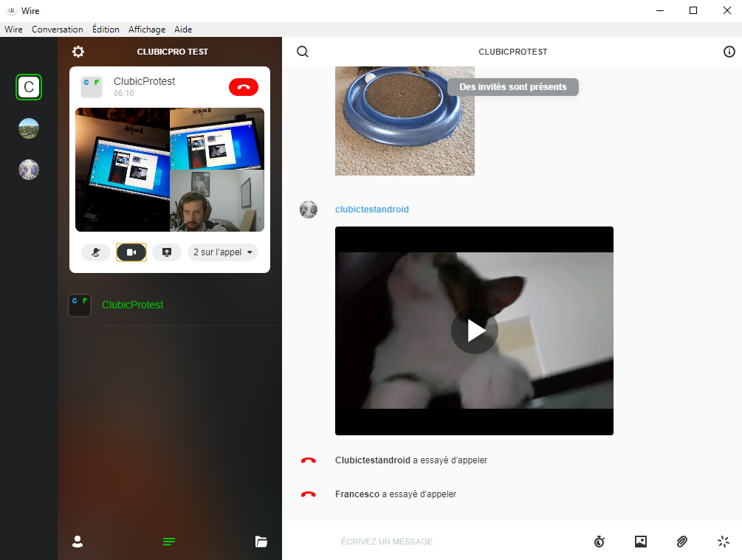Switch to the mountain avatar account

click(x=29, y=169)
